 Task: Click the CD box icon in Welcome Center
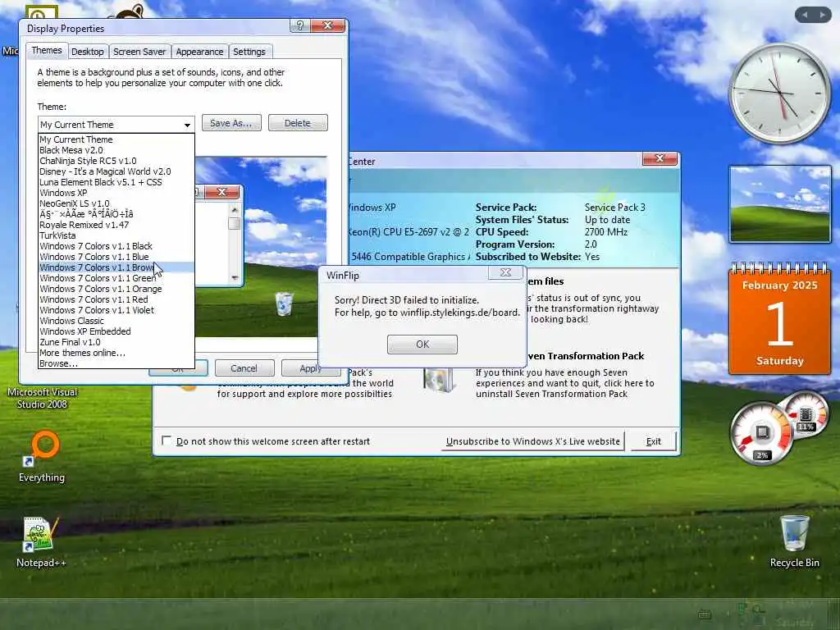[x=438, y=380]
